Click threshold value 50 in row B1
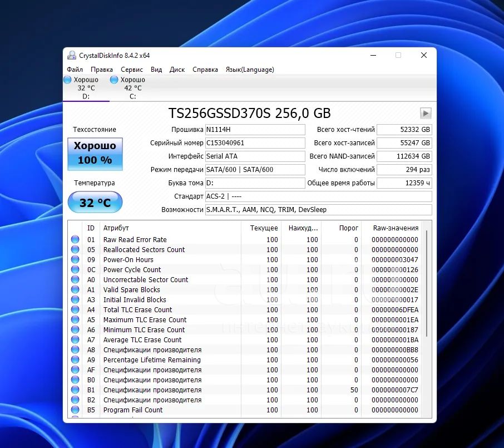 click(354, 390)
